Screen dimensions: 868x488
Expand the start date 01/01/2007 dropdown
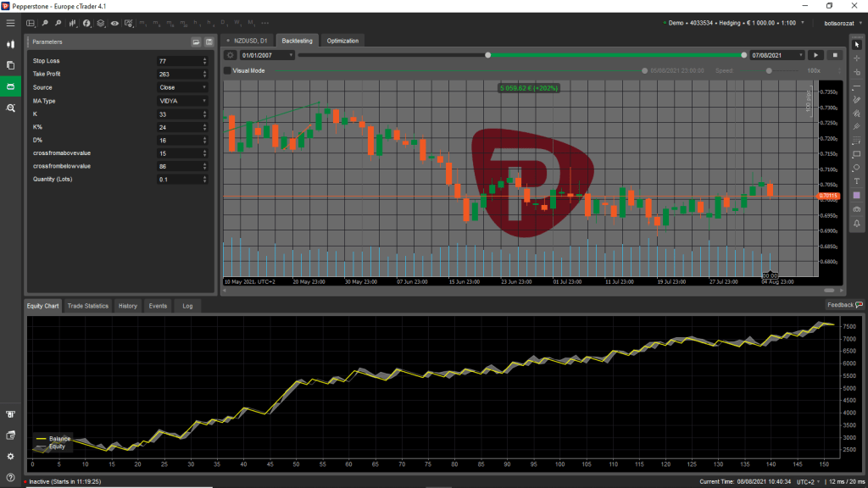tap(291, 55)
